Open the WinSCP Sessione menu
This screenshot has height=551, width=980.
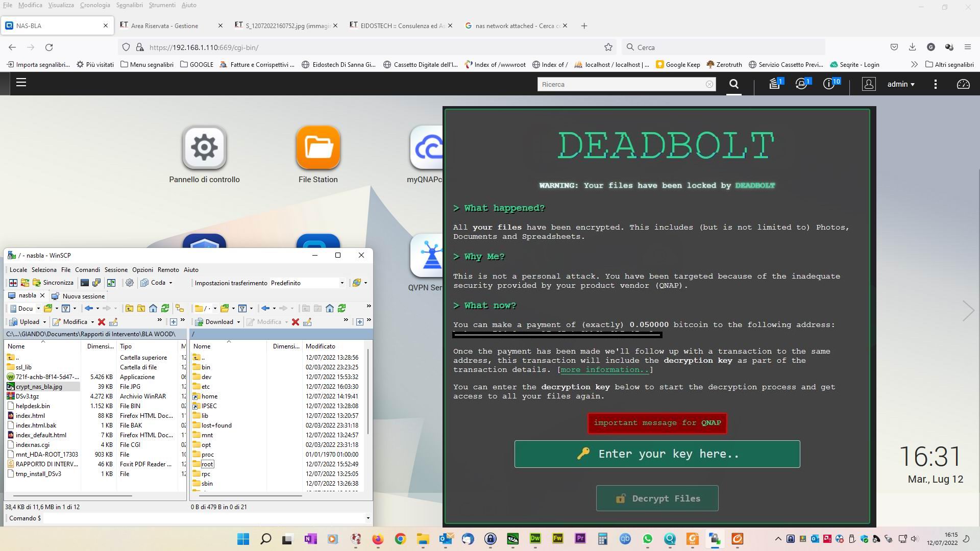click(116, 269)
